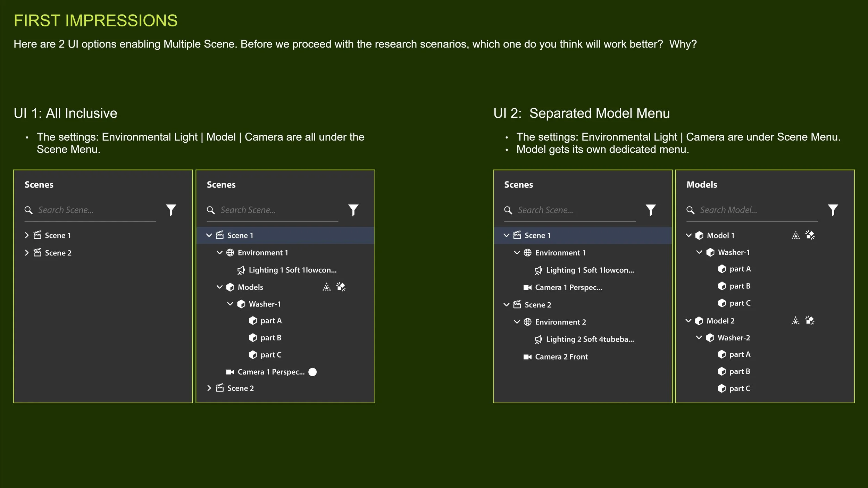Click the magnifier icon in the Search Model field

(690, 210)
